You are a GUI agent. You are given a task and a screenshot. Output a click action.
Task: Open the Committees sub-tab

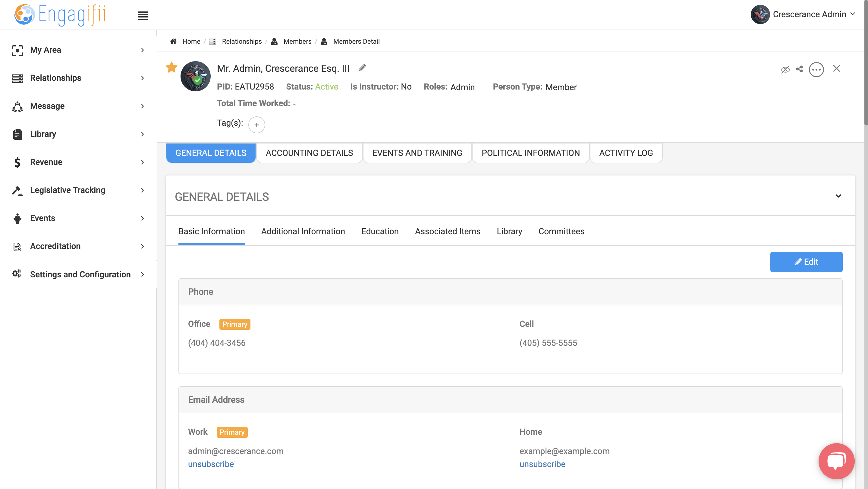tap(561, 231)
